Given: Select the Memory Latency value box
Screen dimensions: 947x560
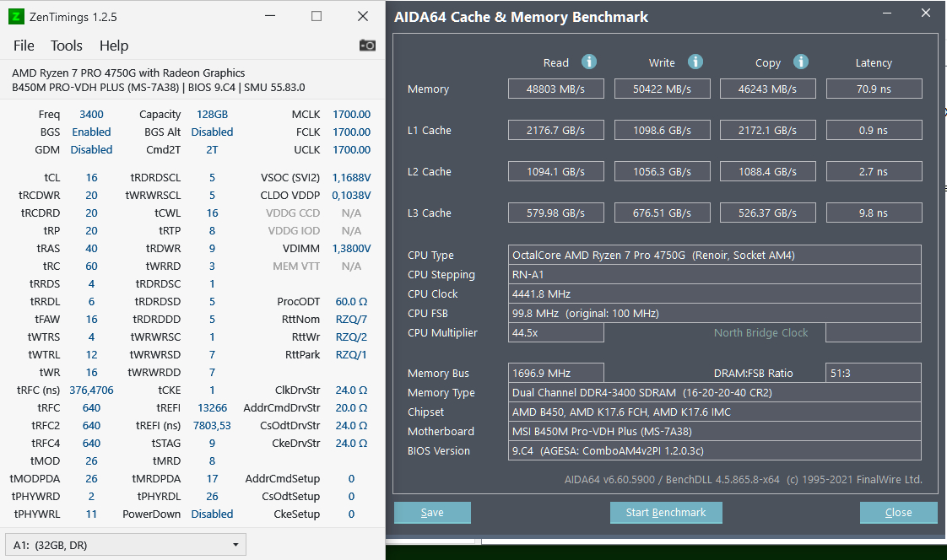Looking at the screenshot, I should coord(874,89).
